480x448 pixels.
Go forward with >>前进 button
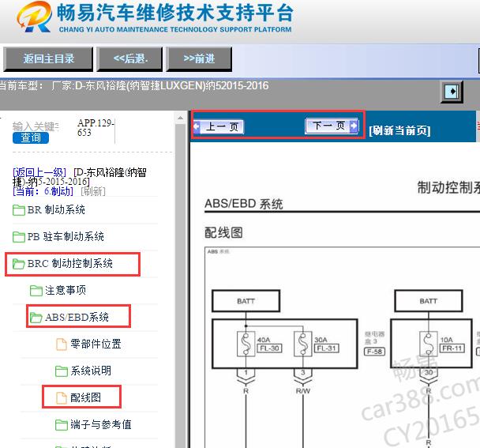[199, 58]
